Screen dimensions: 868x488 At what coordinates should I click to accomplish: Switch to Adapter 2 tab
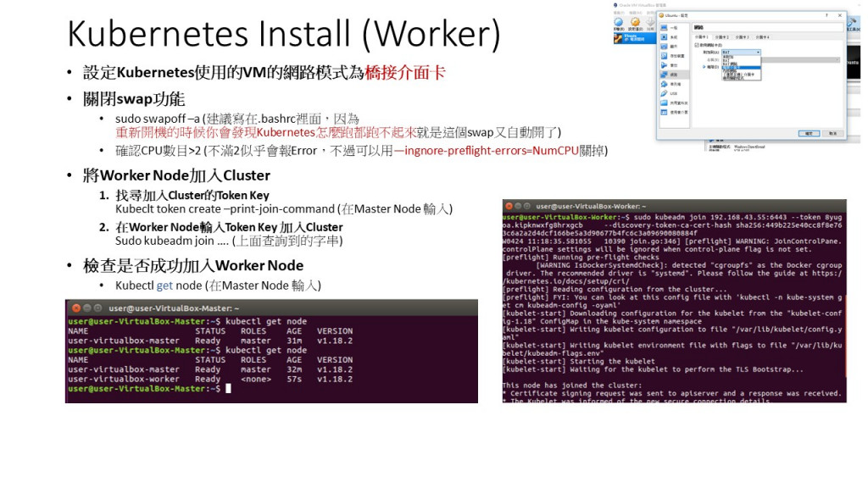[722, 37]
